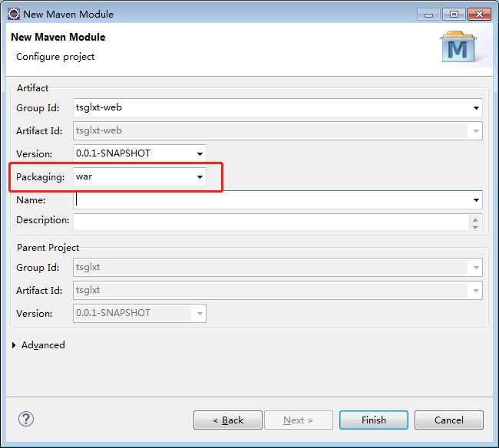Click the disabled Next button
The width and height of the screenshot is (499, 448).
click(299, 420)
